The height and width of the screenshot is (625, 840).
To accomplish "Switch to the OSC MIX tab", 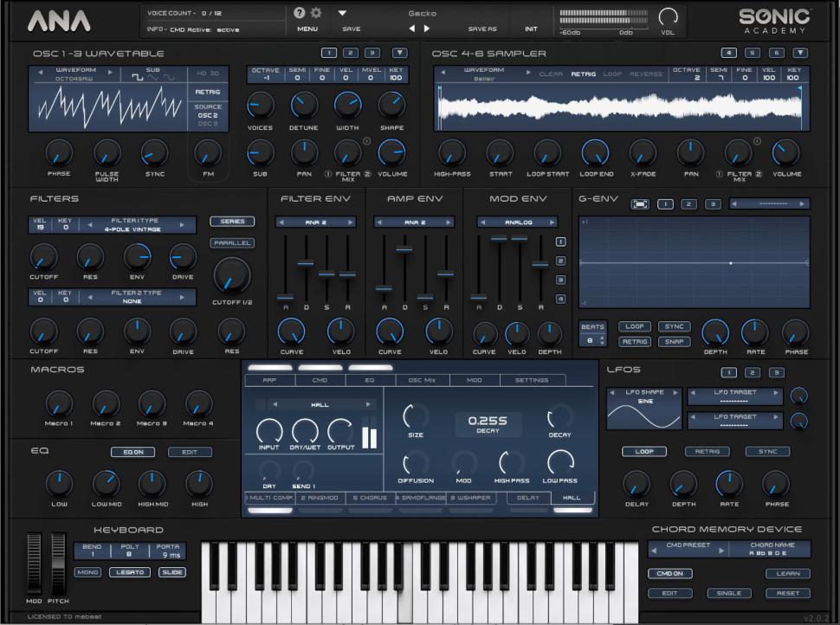I will point(422,380).
